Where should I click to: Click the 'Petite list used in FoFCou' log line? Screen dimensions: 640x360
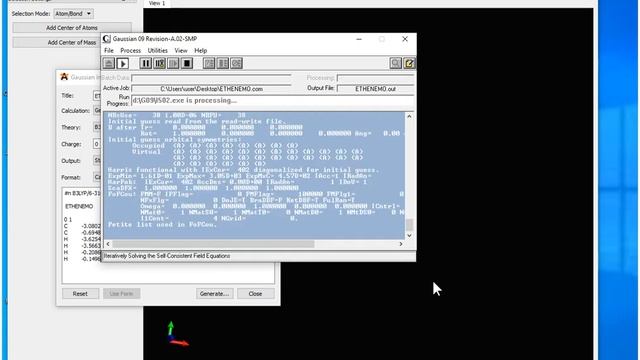(x=162, y=224)
